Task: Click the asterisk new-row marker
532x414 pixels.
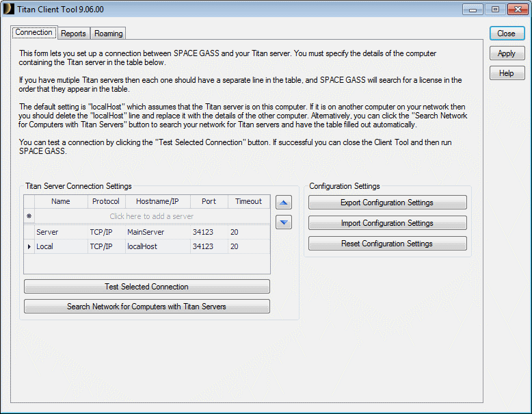Action: (x=29, y=216)
